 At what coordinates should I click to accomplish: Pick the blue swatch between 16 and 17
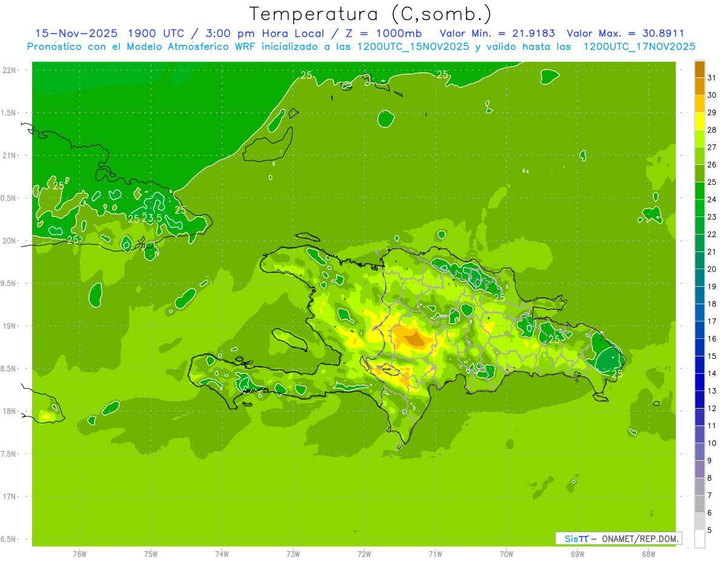(x=699, y=330)
